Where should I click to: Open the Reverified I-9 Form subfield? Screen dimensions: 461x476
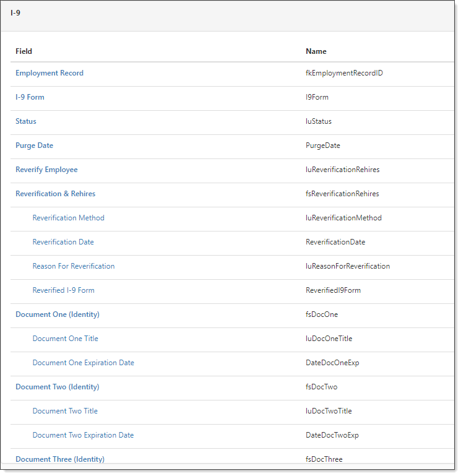point(63,290)
